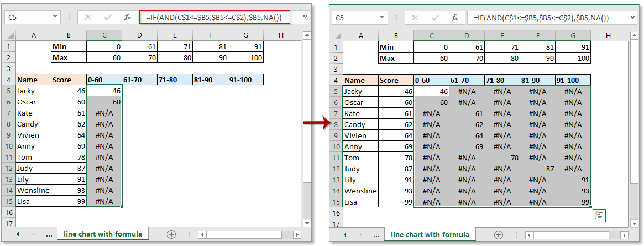644x246 pixels.
Task: Click the hidden sheets ellipsis in left panel
Action: pyautogui.click(x=49, y=234)
